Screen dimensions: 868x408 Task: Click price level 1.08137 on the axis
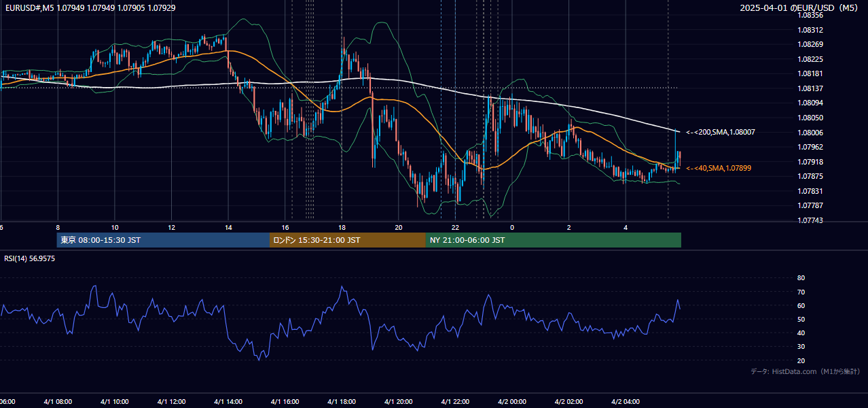click(x=810, y=88)
